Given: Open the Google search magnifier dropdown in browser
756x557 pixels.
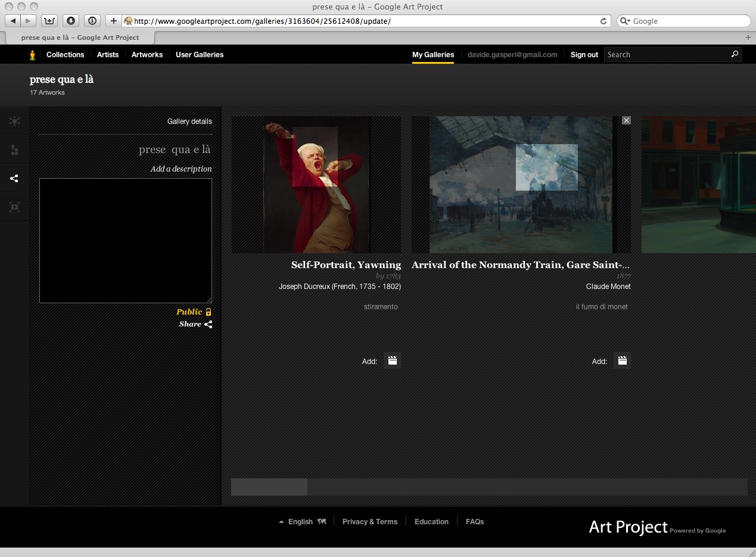Looking at the screenshot, I should tap(626, 21).
